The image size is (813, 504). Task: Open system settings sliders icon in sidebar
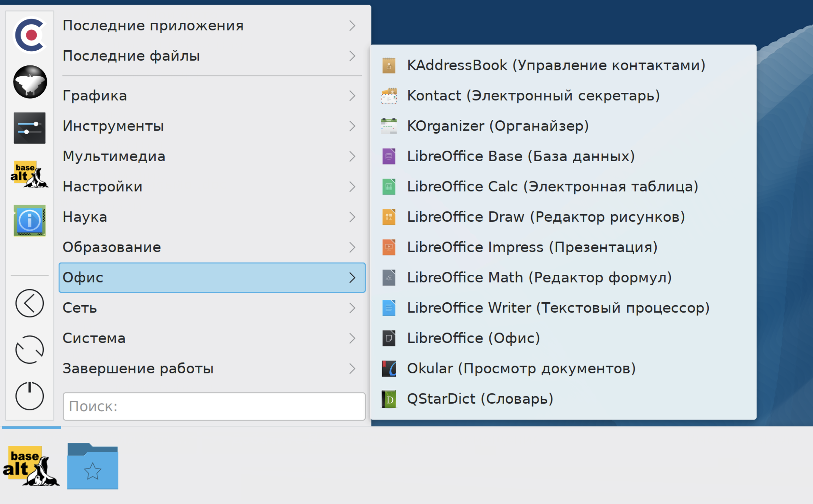(x=30, y=128)
